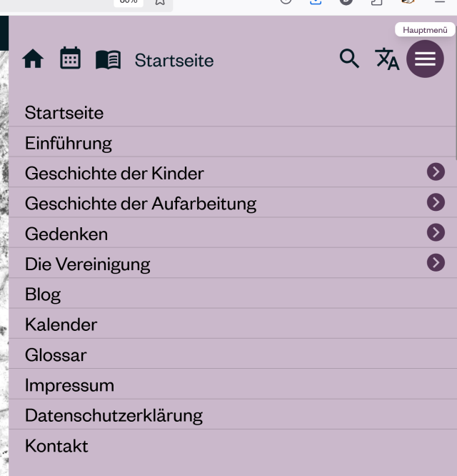Open the Glossar menu link
The width and height of the screenshot is (457, 476).
pos(56,355)
